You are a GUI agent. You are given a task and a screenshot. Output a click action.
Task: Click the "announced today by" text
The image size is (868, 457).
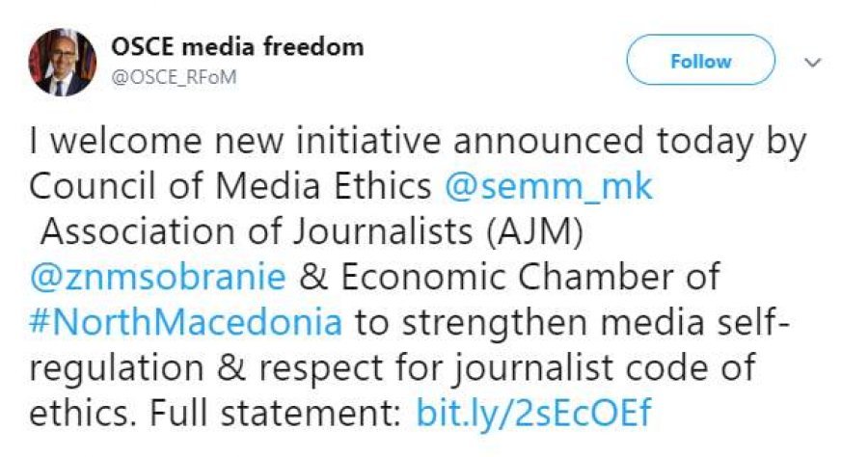click(630, 142)
